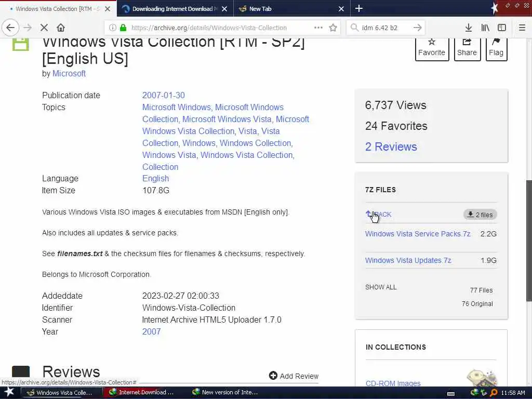Click the magnifier tray icon
Screen dimensions: 532x399
click(494, 393)
